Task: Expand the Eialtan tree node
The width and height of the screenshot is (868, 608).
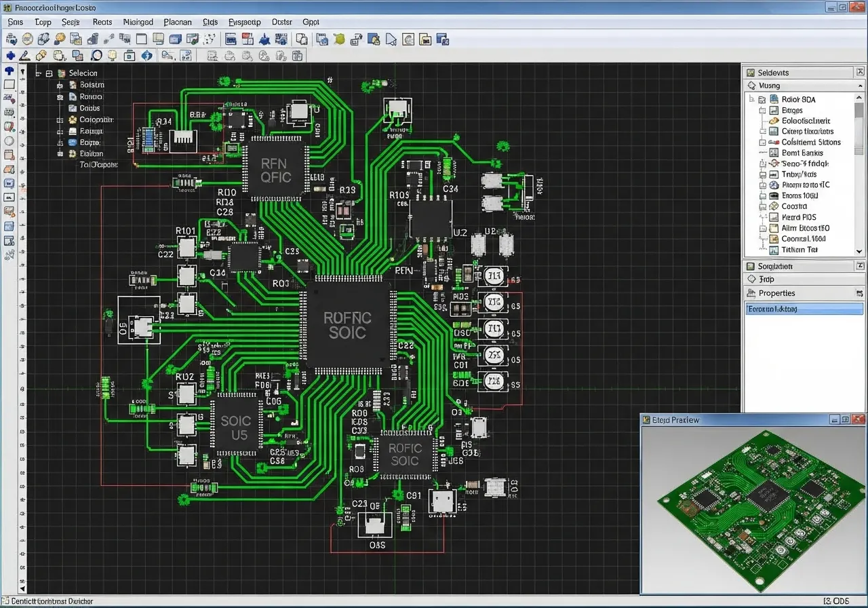Action: point(60,154)
